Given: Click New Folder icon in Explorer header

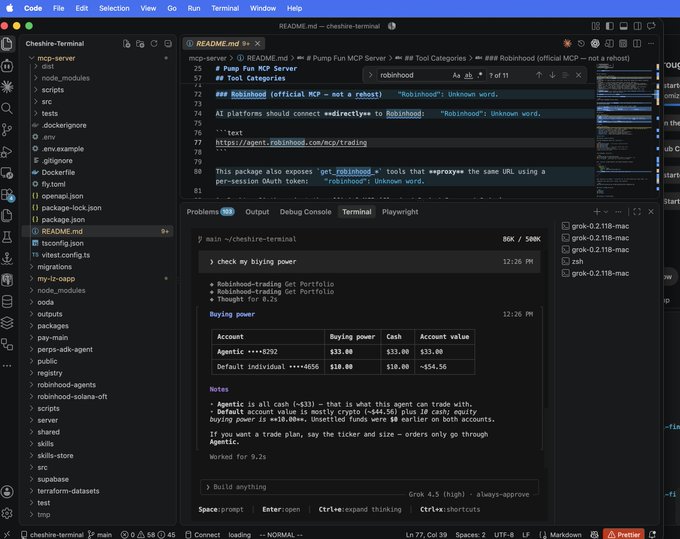Looking at the screenshot, I should click(140, 44).
